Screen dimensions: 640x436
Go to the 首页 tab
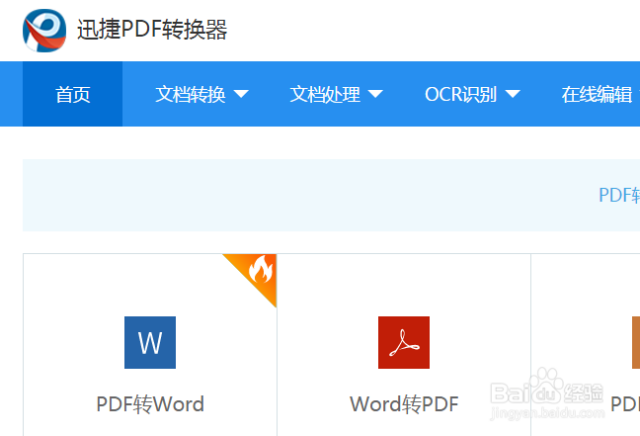(x=73, y=94)
